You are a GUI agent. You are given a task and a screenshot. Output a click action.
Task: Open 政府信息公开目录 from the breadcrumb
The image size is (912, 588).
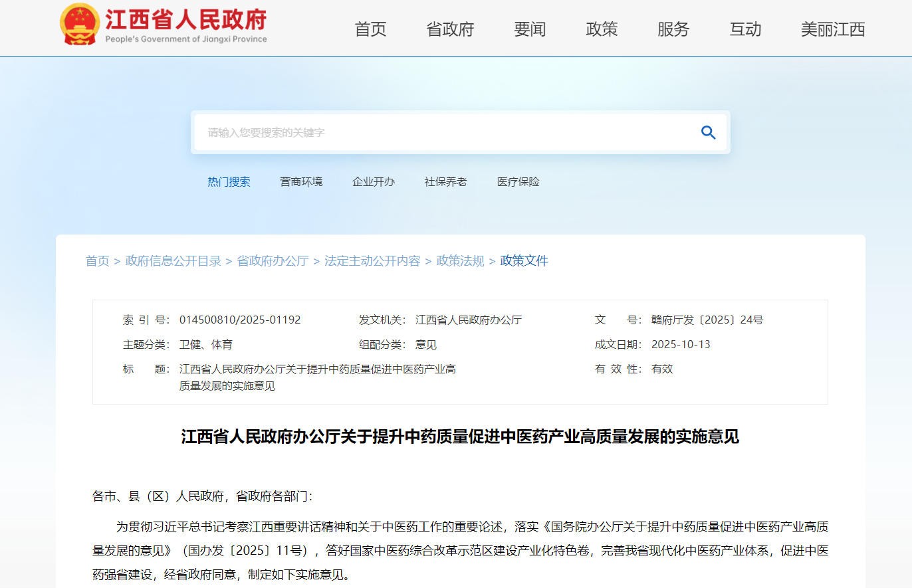[x=173, y=260]
